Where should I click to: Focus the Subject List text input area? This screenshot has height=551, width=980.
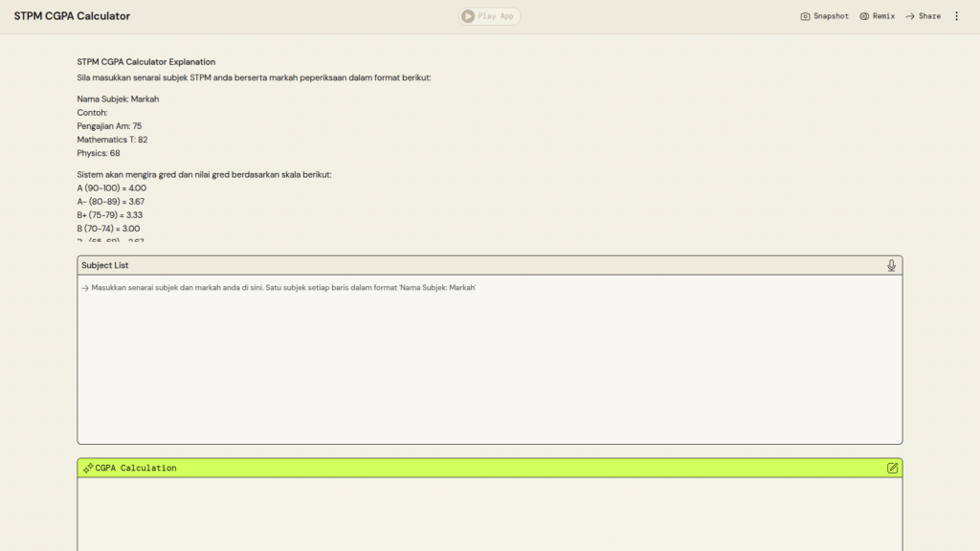tap(489, 364)
